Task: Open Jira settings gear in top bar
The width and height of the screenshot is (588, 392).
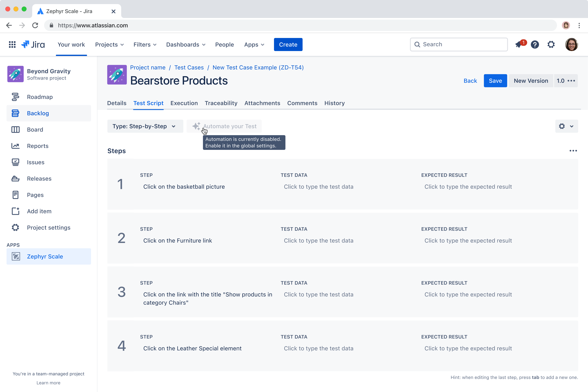Action: point(551,45)
